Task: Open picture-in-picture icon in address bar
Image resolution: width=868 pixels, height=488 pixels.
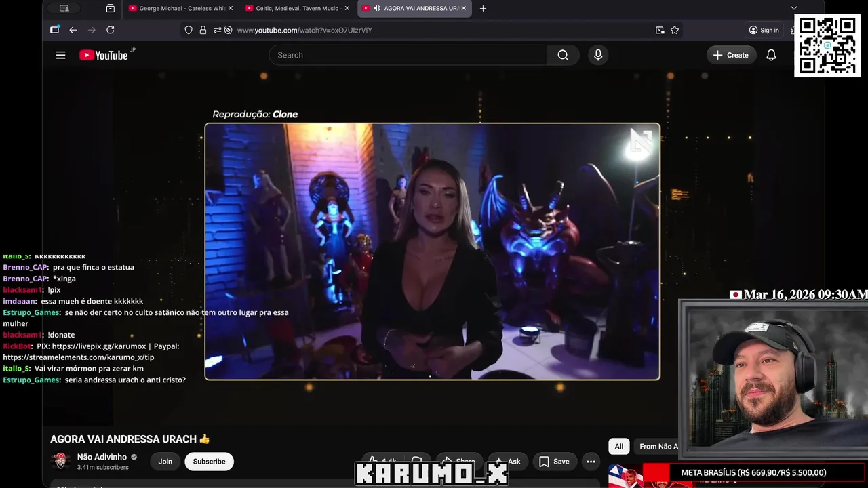Action: coord(660,30)
